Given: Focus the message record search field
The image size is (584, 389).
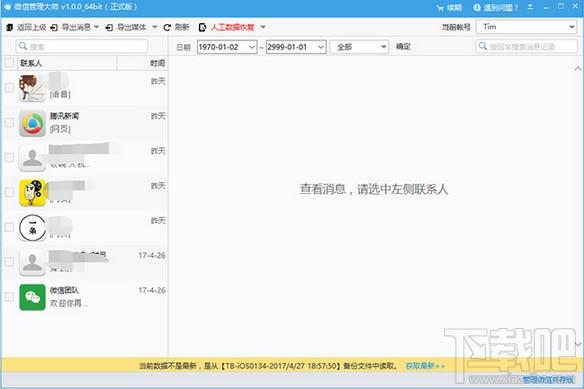Looking at the screenshot, I should 527,46.
